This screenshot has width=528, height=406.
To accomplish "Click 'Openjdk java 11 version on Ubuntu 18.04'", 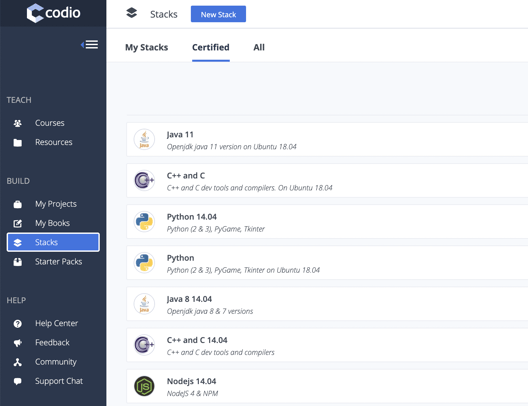I will (x=232, y=147).
